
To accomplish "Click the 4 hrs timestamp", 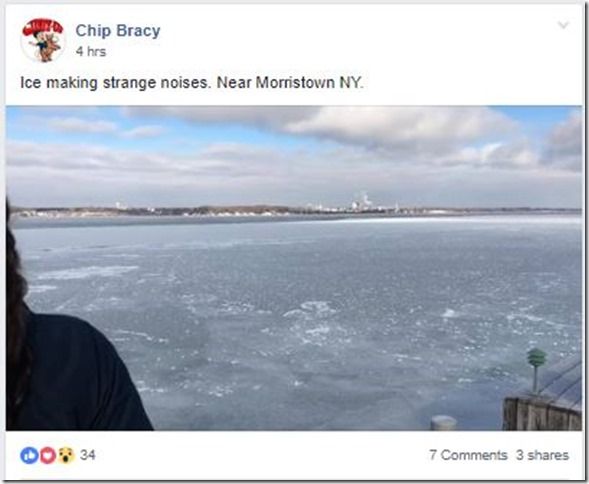I will tap(91, 51).
